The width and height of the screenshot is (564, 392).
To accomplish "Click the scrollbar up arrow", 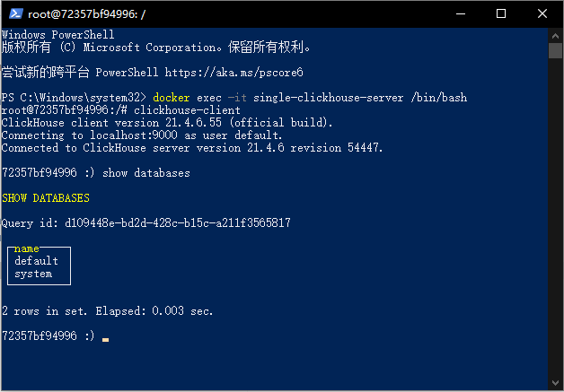I will point(555,35).
